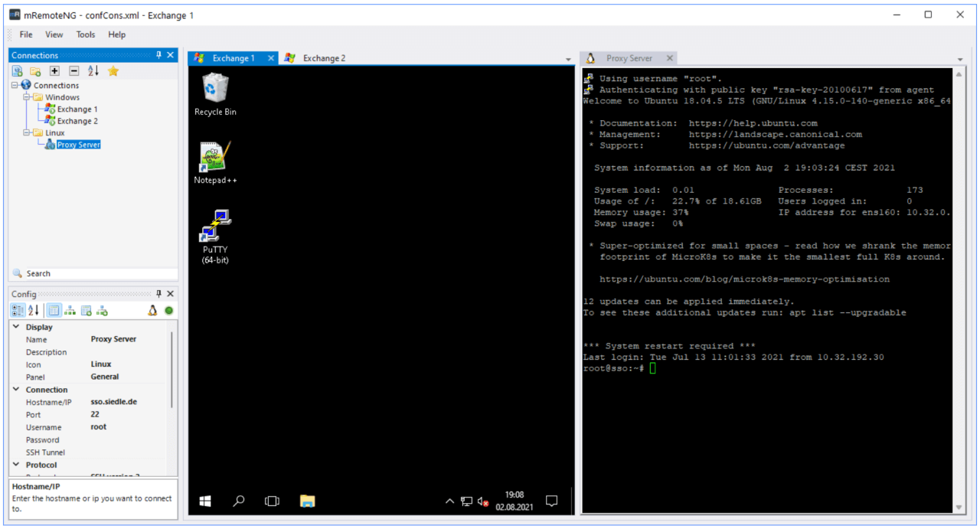Viewport: 980px width, 529px height.
Task: Select Exchange 1 in the connection tree
Action: pos(77,109)
